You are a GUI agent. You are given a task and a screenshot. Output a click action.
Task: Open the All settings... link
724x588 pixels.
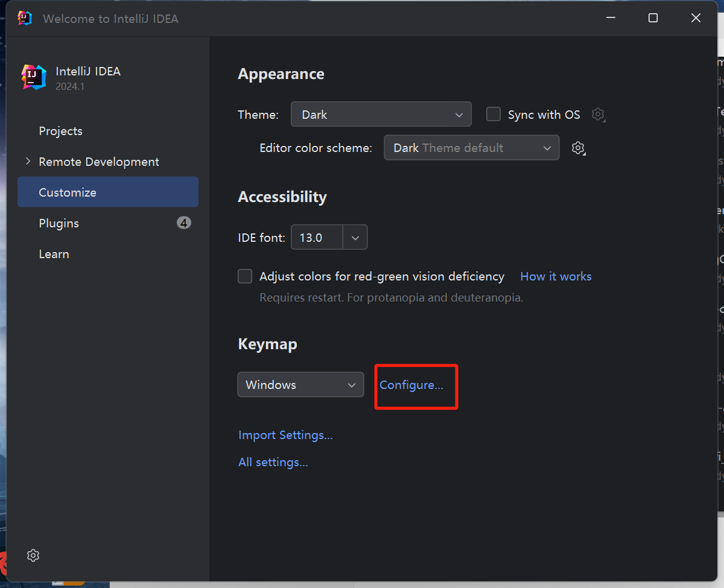tap(273, 462)
